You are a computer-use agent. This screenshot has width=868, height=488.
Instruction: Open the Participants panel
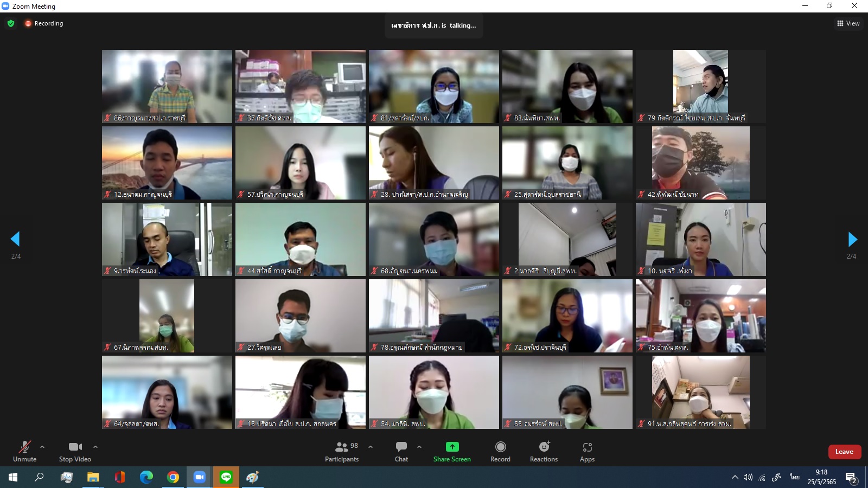[342, 451]
